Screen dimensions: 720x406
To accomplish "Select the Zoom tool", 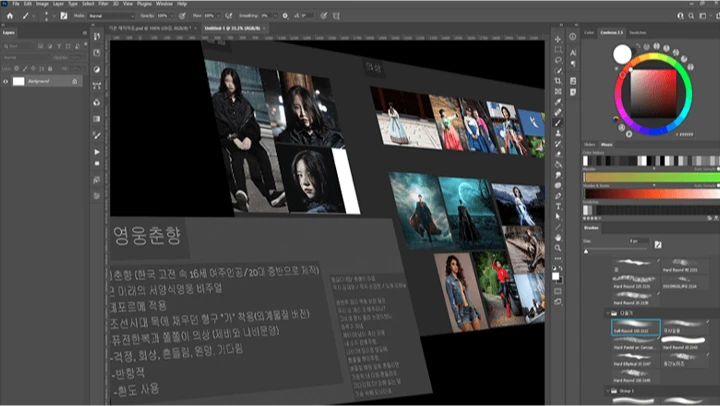I will [x=558, y=248].
